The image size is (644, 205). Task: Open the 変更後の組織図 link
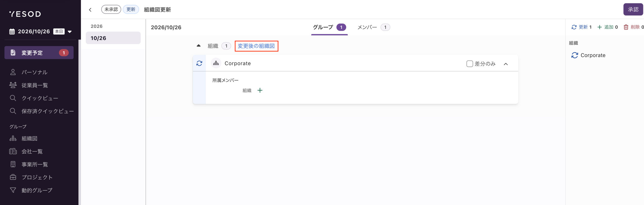coord(256,46)
